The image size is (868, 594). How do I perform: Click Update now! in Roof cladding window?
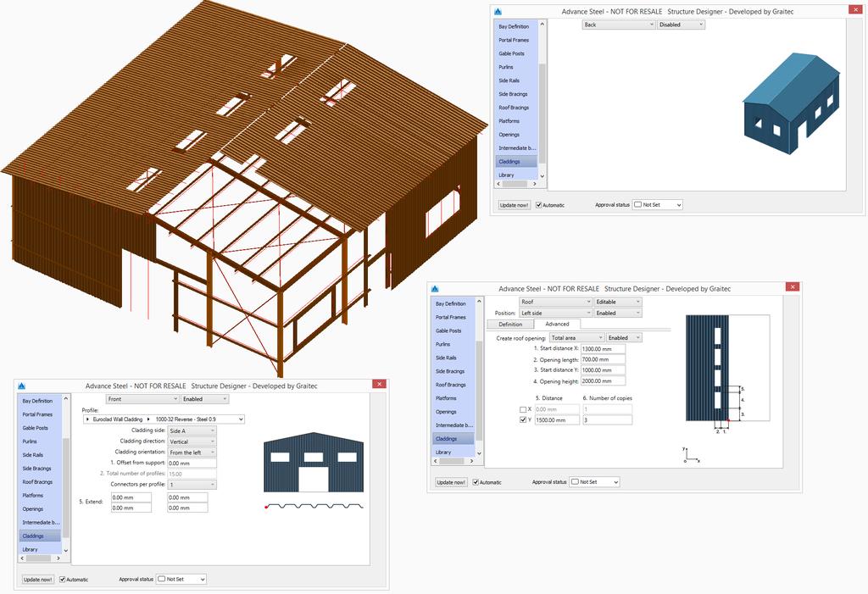tap(451, 482)
